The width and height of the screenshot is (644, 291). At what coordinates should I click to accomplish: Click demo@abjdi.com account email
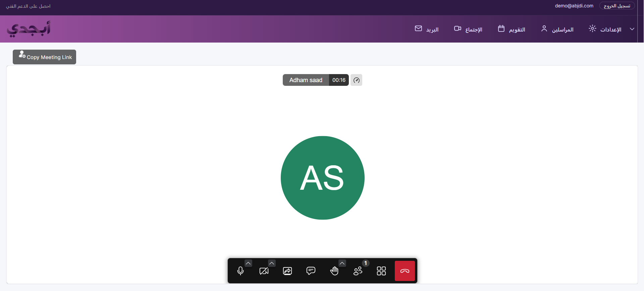tap(574, 6)
